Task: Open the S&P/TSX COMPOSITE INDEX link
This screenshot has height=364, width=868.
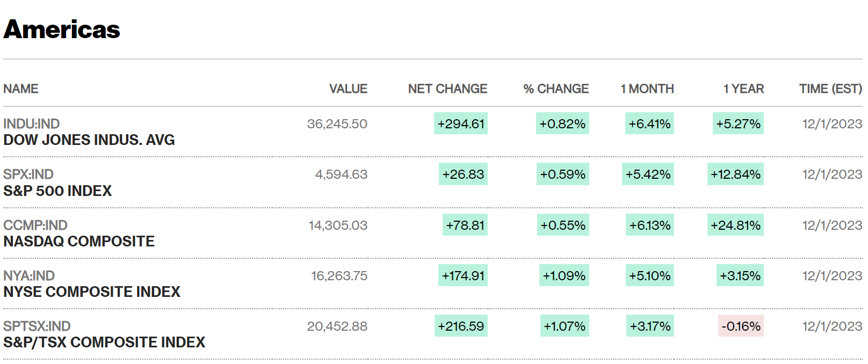Action: [x=104, y=343]
